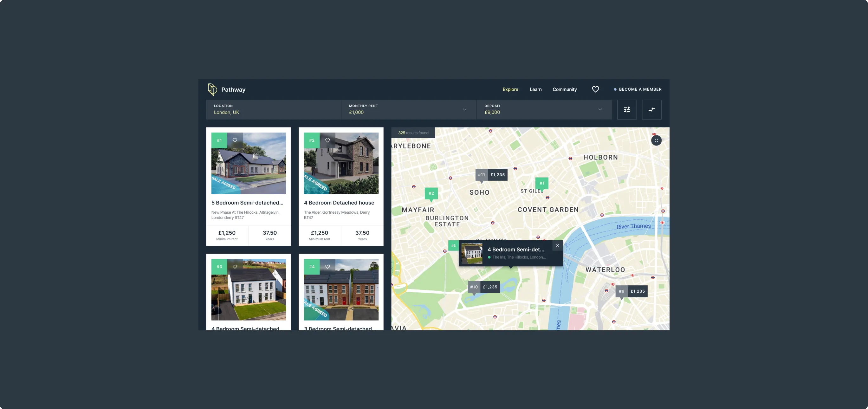Open saved favorites heart in header
The image size is (868, 409).
(595, 89)
